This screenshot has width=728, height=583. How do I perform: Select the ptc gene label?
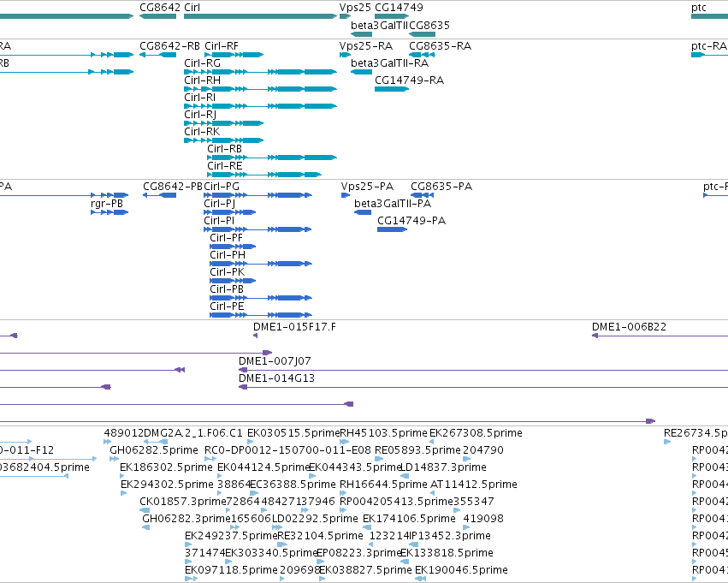point(699,8)
